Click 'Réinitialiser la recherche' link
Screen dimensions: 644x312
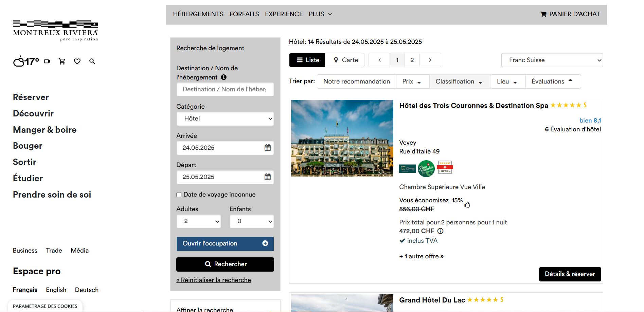click(x=214, y=280)
